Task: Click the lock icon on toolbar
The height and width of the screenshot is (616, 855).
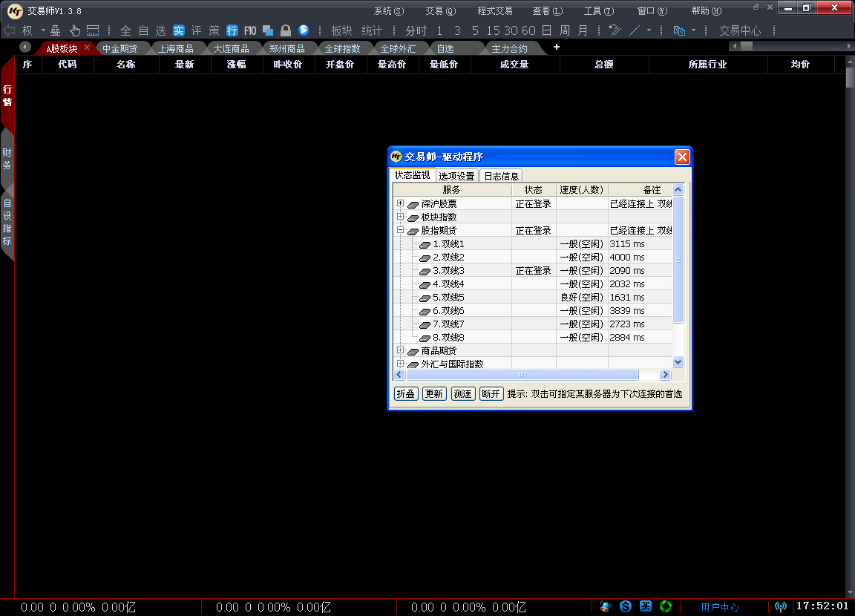Action: [286, 30]
